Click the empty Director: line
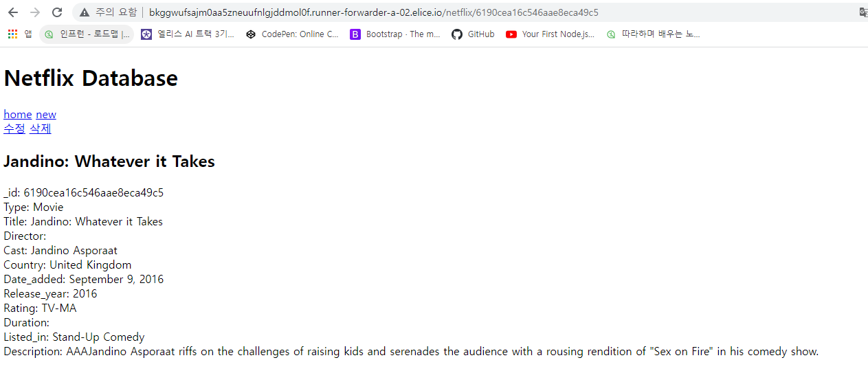This screenshot has height=371, width=868. pos(25,236)
